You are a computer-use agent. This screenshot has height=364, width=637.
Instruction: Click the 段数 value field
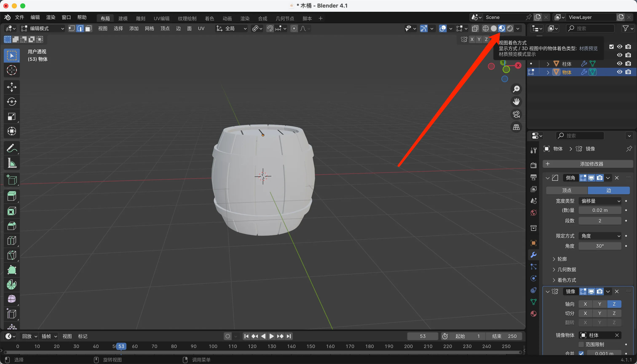click(x=600, y=221)
